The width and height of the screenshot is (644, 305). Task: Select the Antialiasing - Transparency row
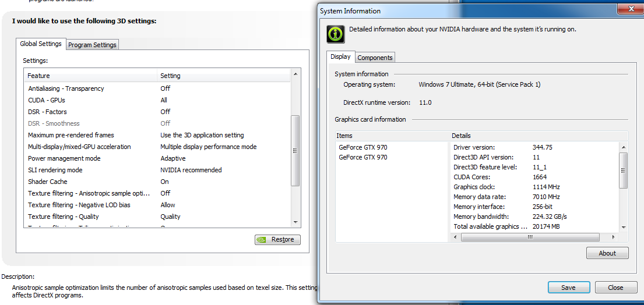[x=157, y=88]
